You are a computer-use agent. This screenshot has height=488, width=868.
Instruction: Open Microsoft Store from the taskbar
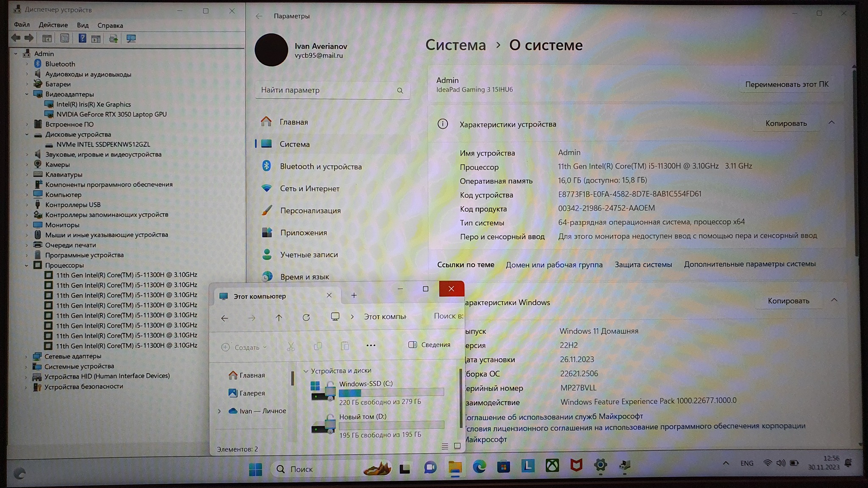click(504, 466)
